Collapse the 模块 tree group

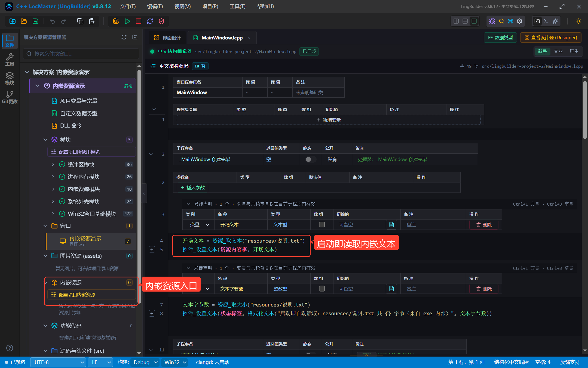click(45, 140)
